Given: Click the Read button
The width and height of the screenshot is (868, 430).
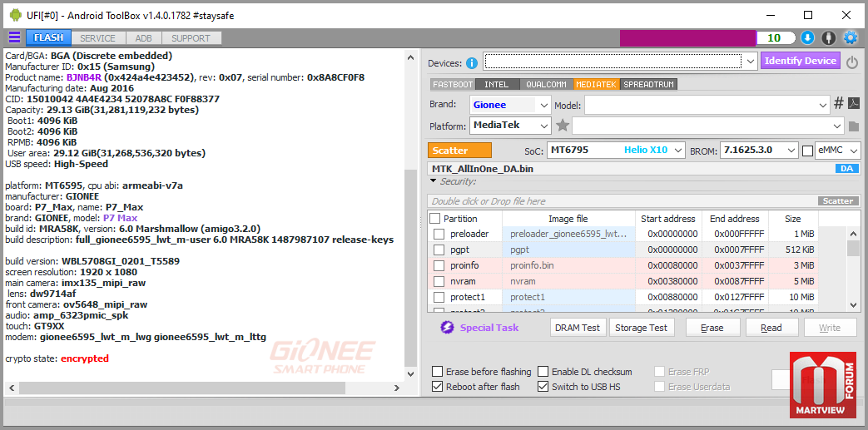Looking at the screenshot, I should [x=771, y=328].
